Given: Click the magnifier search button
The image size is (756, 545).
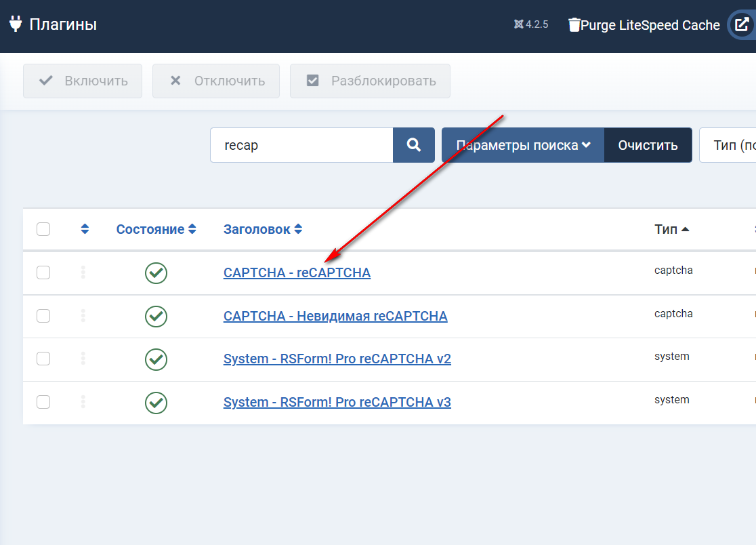Looking at the screenshot, I should (x=413, y=145).
